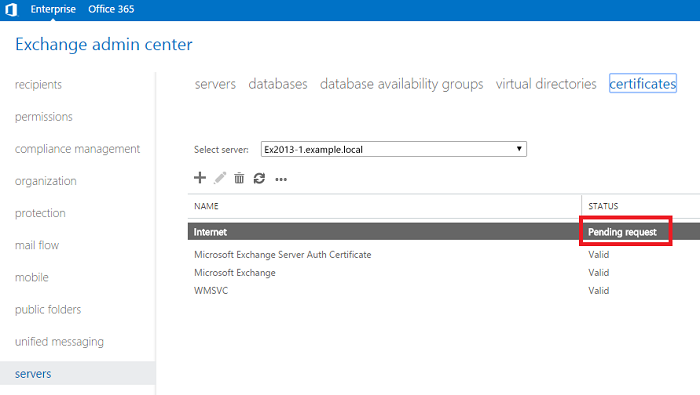Sort by STATUS column header

click(x=603, y=206)
